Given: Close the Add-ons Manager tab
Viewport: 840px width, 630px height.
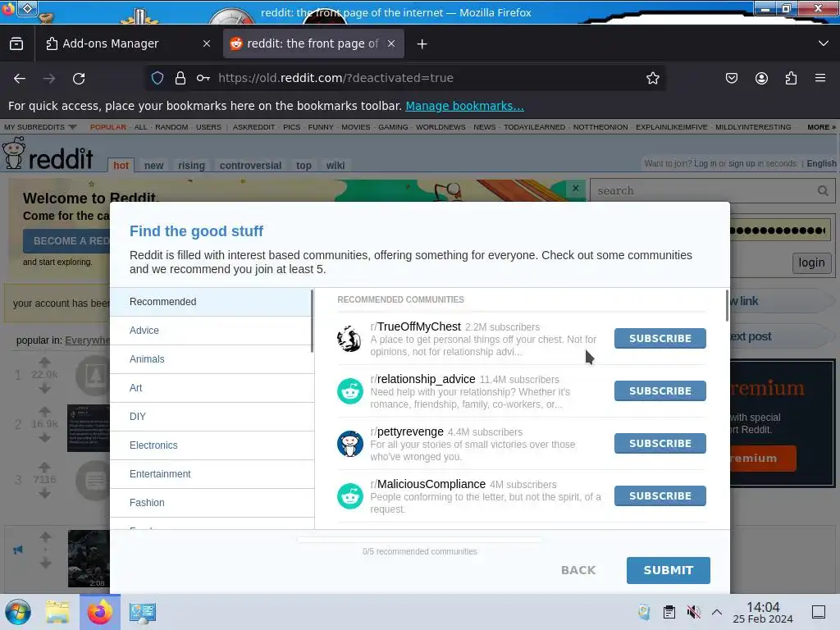Looking at the screenshot, I should click(207, 44).
